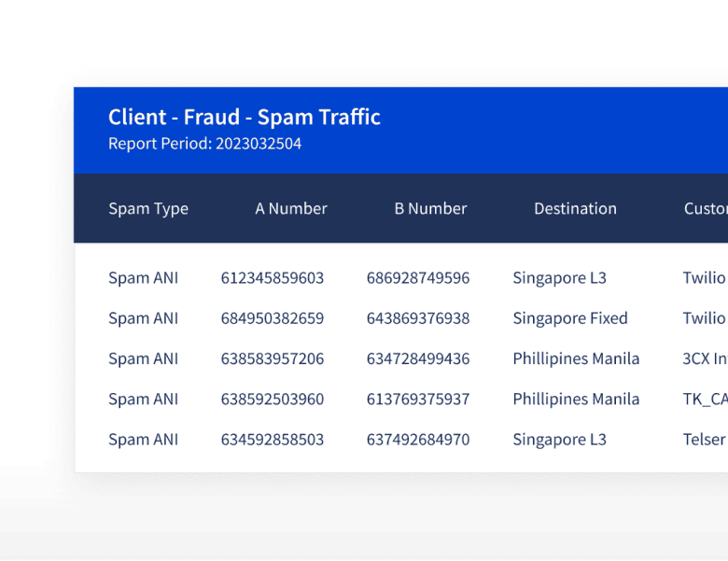Select A Number 634592858503
This screenshot has width=728, height=561.
(273, 440)
